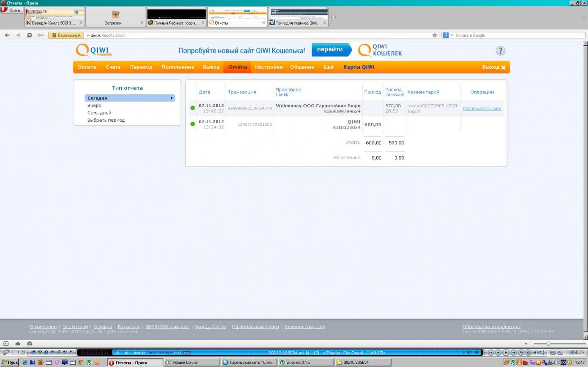Open a new tab with plus icon
This screenshot has width=588, height=367.
pyautogui.click(x=333, y=18)
